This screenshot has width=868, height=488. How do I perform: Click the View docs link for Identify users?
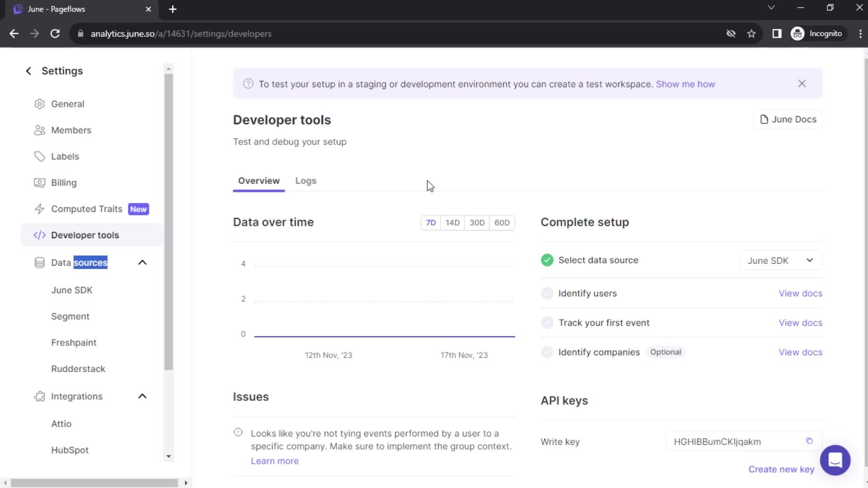(801, 292)
